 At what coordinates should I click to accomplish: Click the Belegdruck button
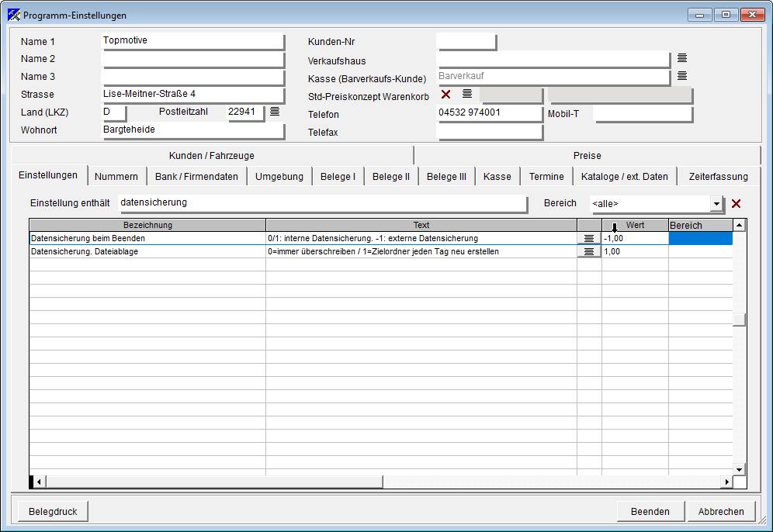53,511
